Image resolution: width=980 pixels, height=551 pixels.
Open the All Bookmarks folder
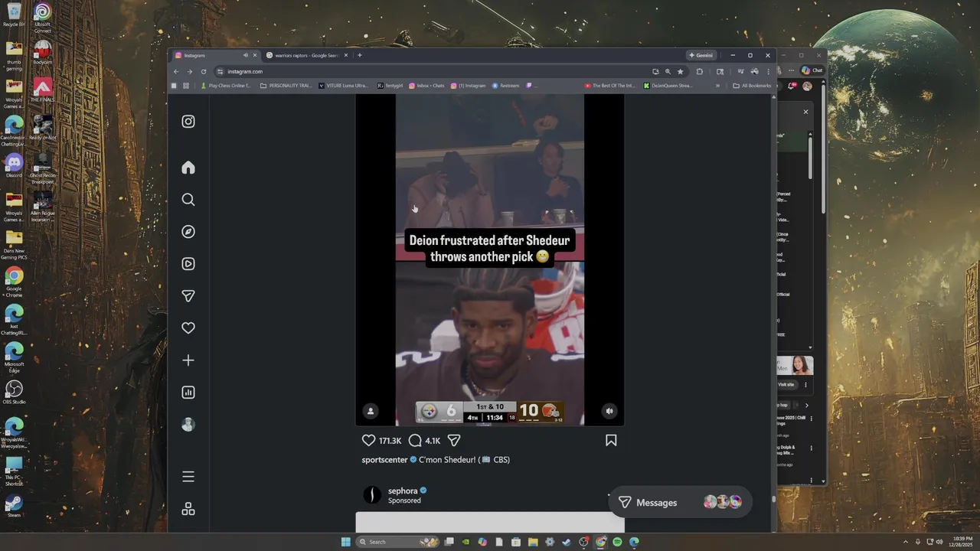coord(752,86)
